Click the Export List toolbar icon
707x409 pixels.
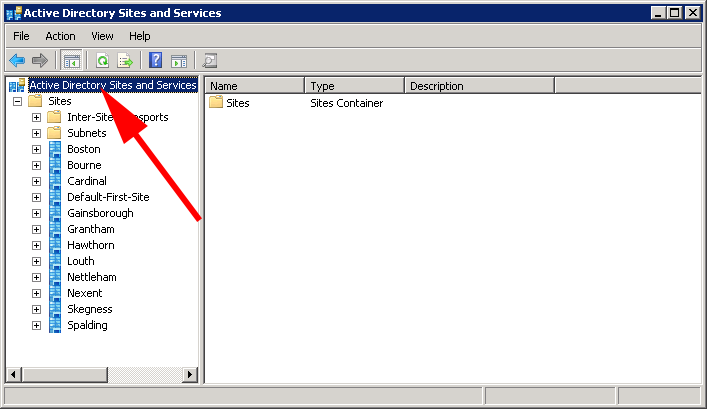click(x=125, y=60)
